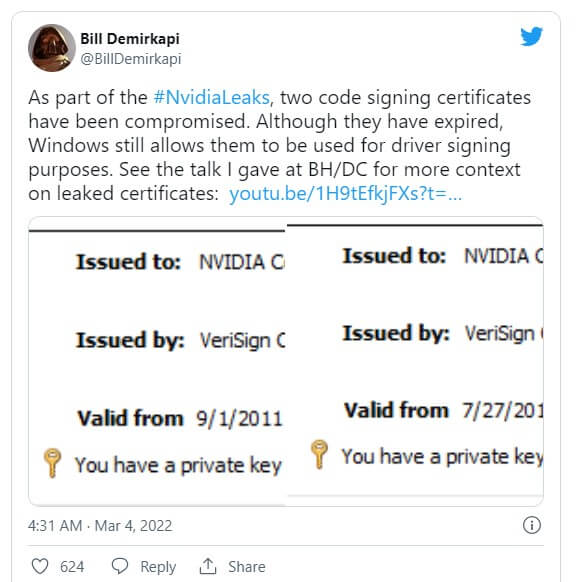This screenshot has width=579, height=582.
Task: Like the tweet with heart icon
Action: click(40, 566)
